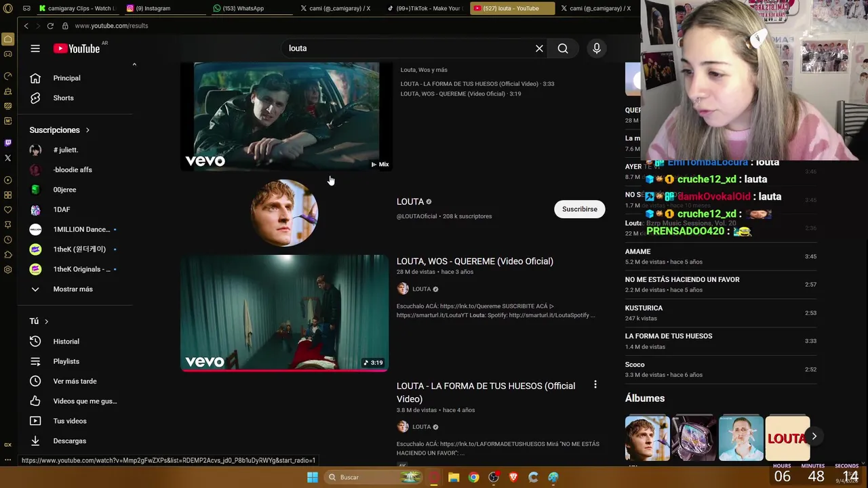Open LA FORMA DE TUS HUESOS video title
This screenshot has width=868, height=488.
(486, 392)
